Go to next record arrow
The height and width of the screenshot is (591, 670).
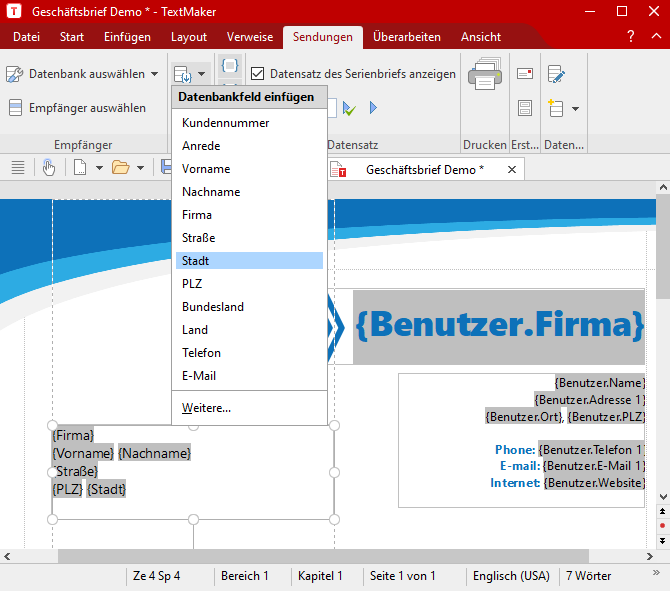click(373, 108)
